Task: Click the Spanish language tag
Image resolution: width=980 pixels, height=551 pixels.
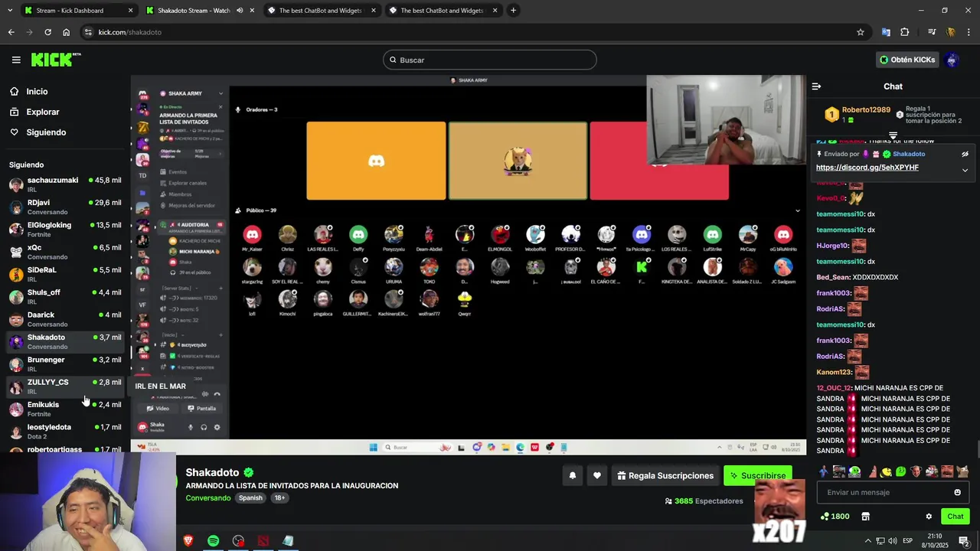Action: point(250,498)
